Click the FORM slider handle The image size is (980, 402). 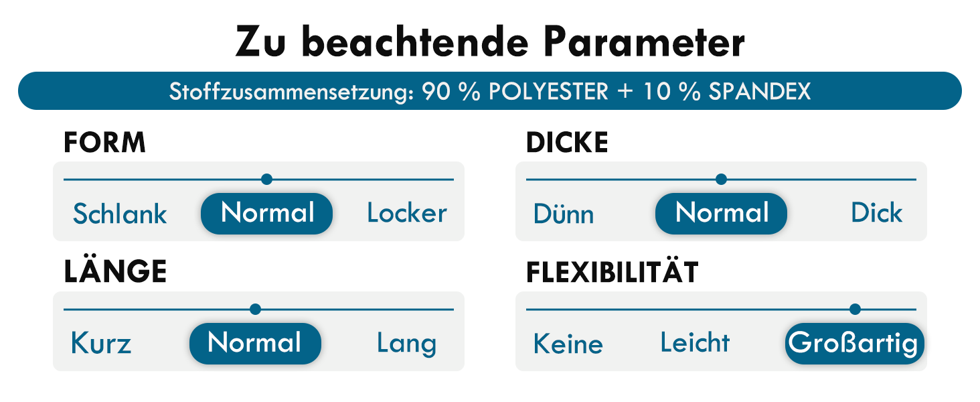[x=266, y=179]
